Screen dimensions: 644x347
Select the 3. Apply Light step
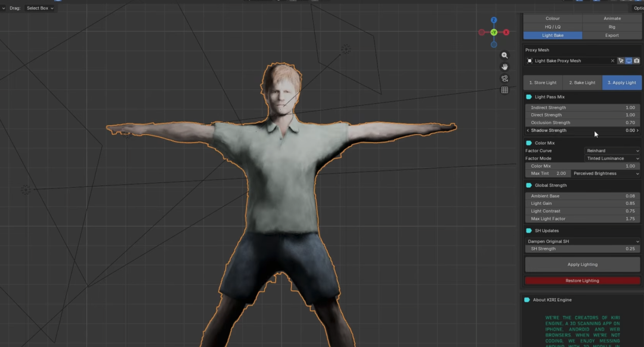[x=622, y=82]
